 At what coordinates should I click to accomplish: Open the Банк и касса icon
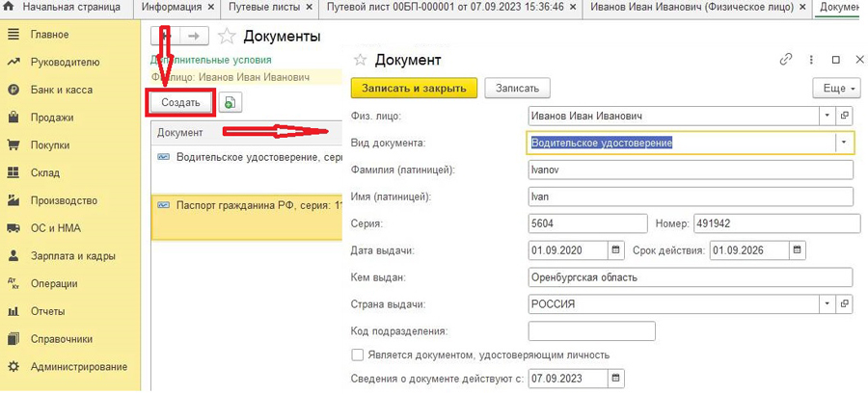tap(14, 90)
